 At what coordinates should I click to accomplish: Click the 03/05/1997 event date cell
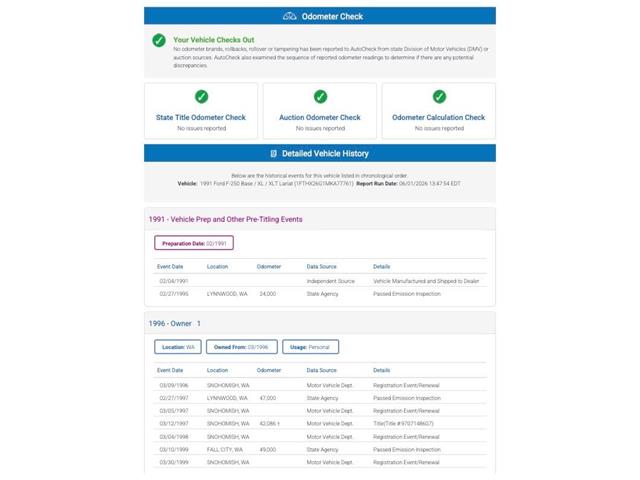(173, 411)
